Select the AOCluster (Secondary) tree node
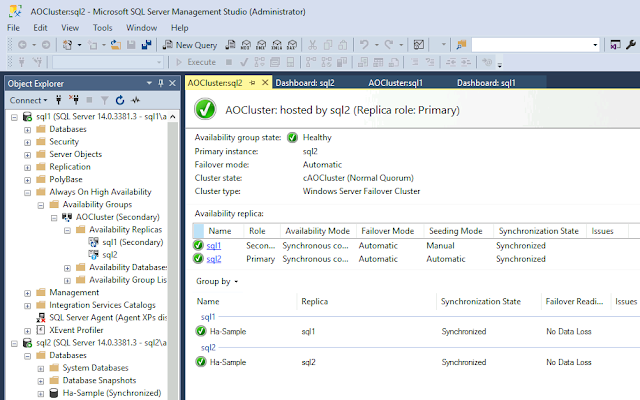The image size is (640, 400). [118, 217]
